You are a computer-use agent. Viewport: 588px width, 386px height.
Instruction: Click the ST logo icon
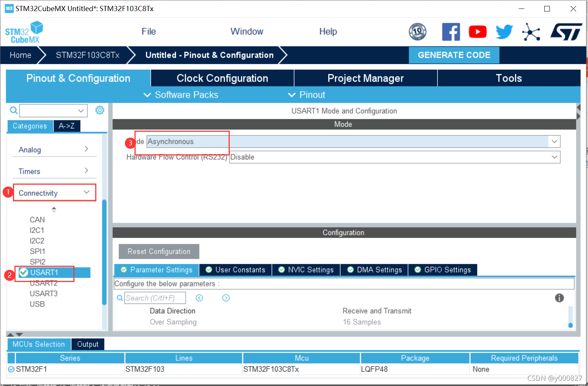[567, 32]
